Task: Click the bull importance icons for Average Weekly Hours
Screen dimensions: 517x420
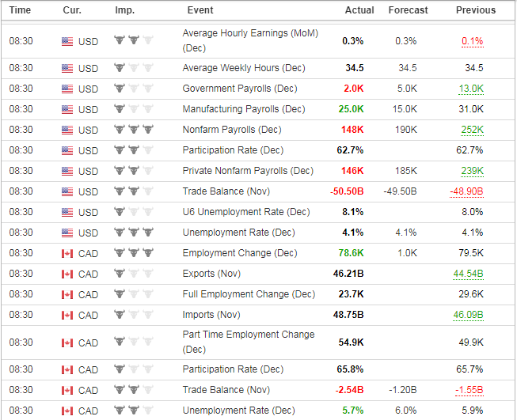Action: coord(133,68)
